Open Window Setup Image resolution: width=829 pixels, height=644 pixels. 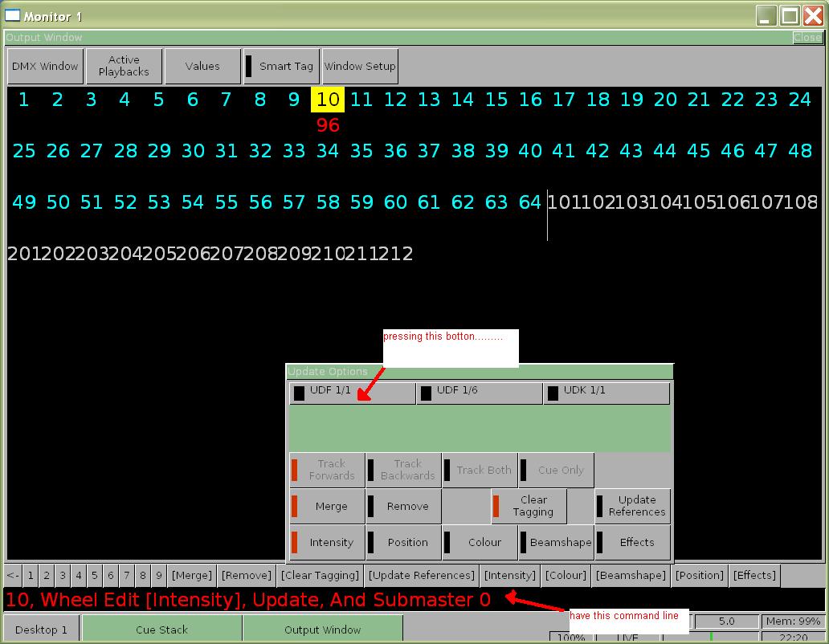tap(360, 67)
